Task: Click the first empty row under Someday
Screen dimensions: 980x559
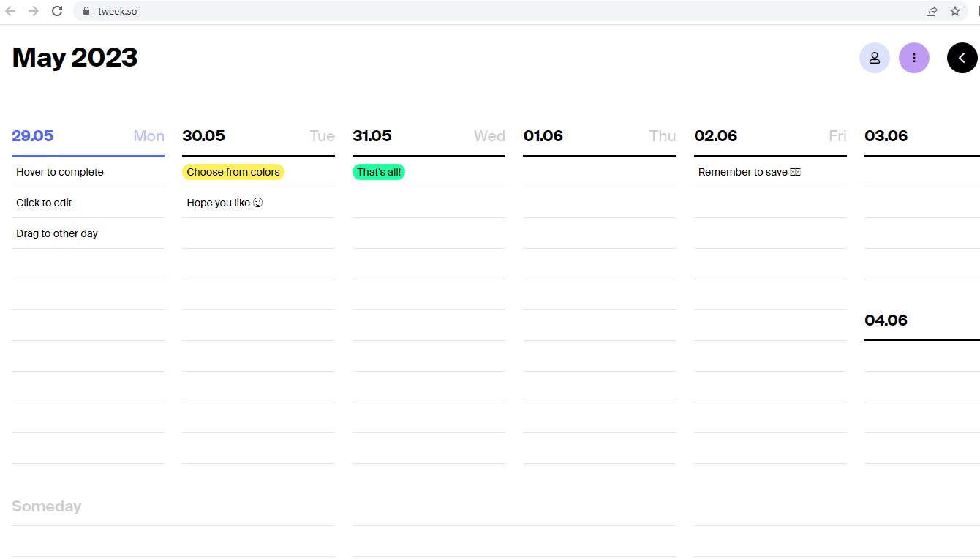Action: point(173,541)
